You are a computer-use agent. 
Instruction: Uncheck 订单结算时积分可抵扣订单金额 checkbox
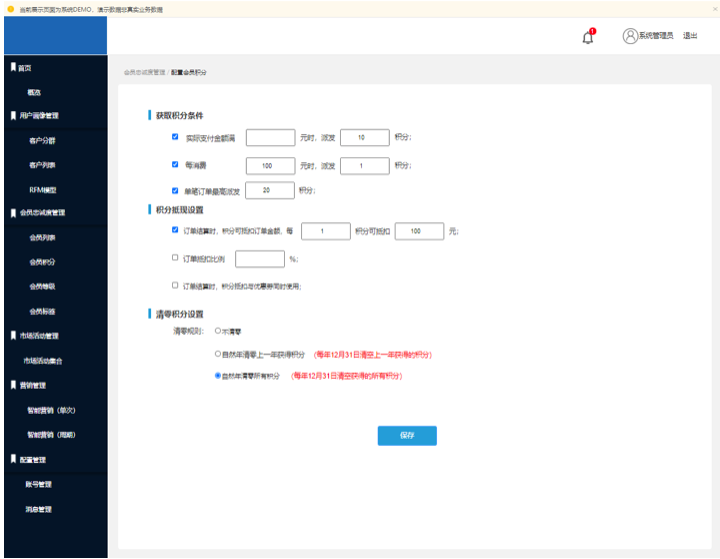pos(175,230)
